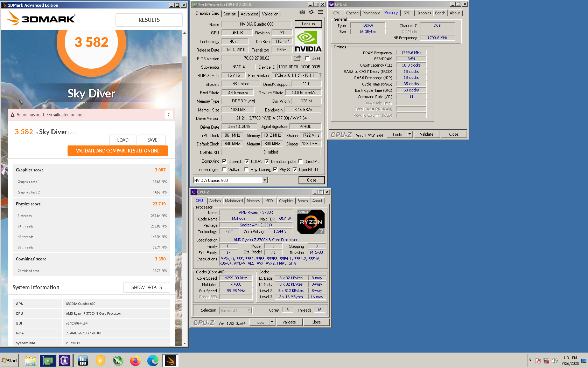The image size is (588, 368).
Task: Click the 3DMark taskbar icon
Action: click(x=170, y=361)
